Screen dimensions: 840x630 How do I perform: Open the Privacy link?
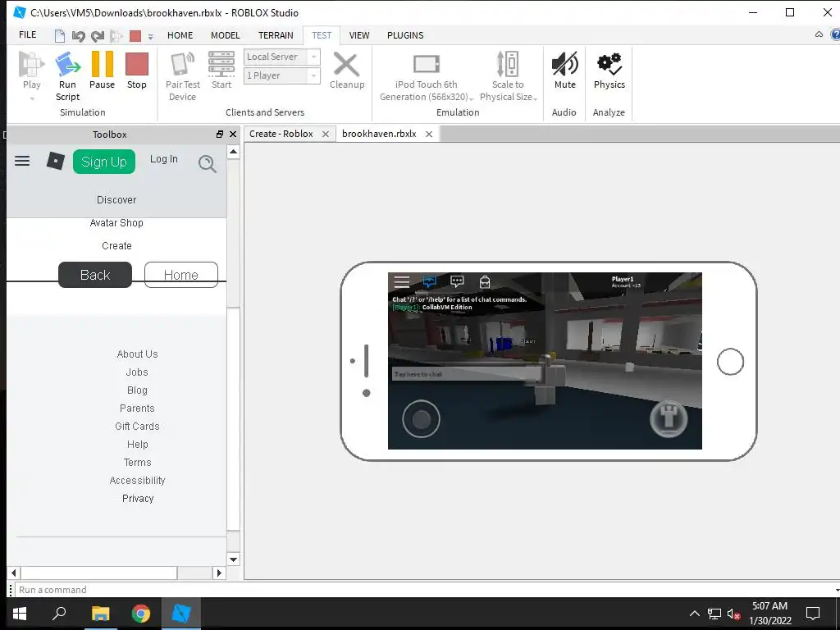[x=138, y=499]
